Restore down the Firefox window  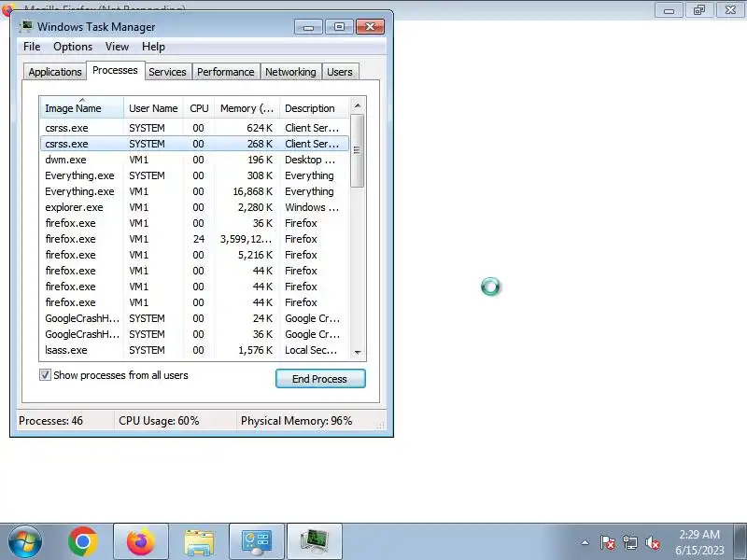(x=699, y=10)
